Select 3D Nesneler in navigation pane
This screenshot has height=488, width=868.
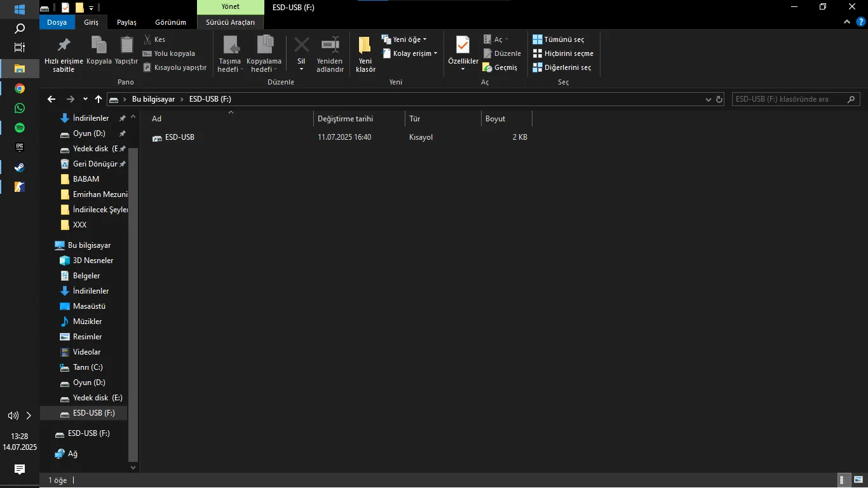pyautogui.click(x=93, y=261)
